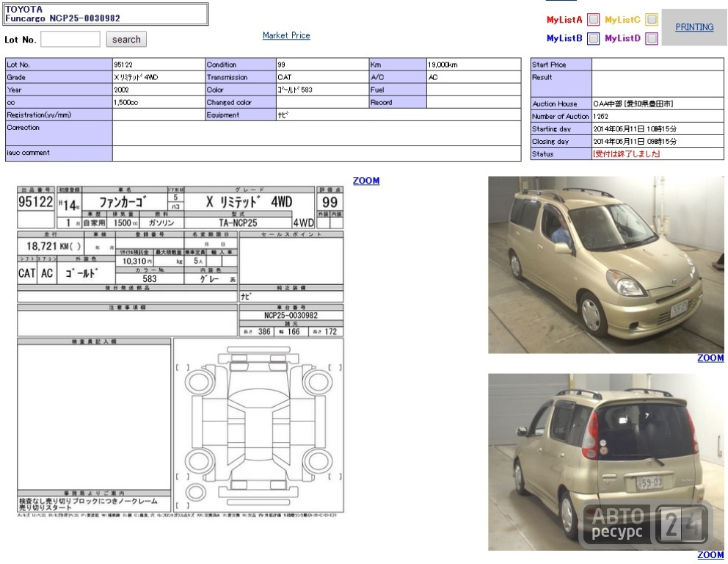Click the Correction label cell
728x564 pixels.
pos(59,134)
